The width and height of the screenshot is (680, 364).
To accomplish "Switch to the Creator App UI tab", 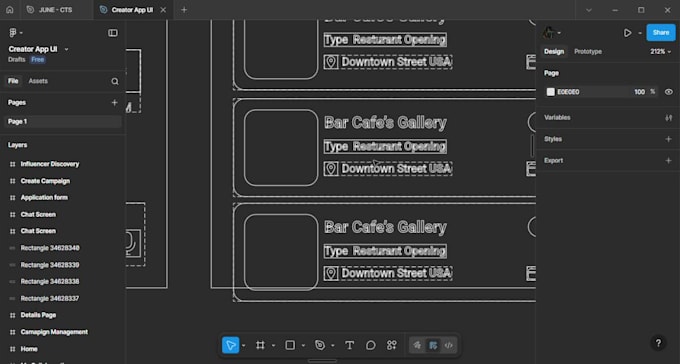I will pyautogui.click(x=133, y=10).
